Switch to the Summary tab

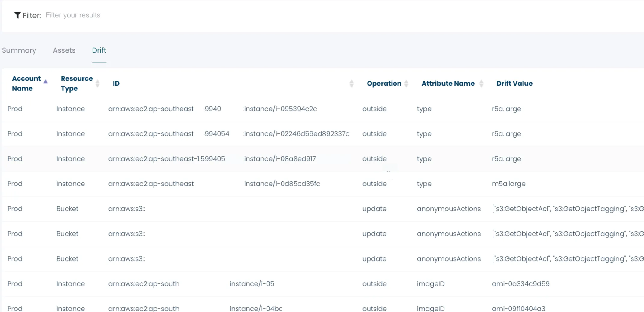(19, 50)
